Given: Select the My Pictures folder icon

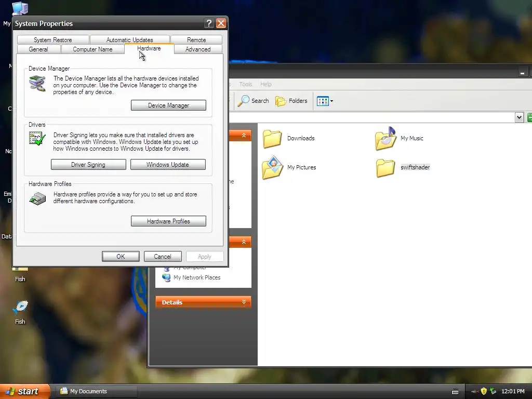Looking at the screenshot, I should [x=272, y=167].
